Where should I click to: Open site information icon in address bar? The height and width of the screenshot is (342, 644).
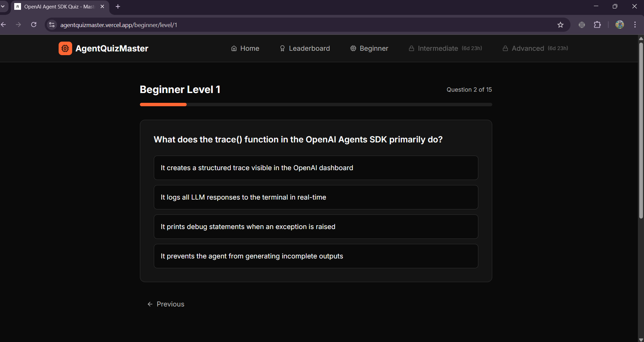tap(52, 25)
